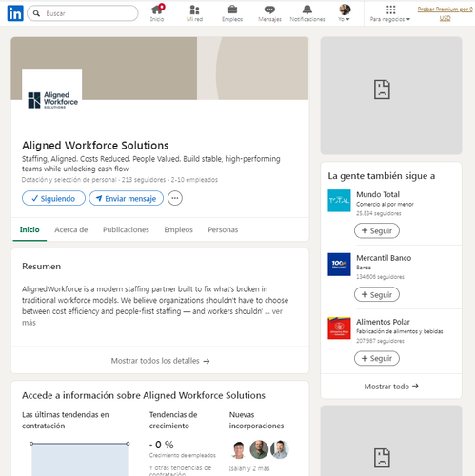Image resolution: width=475 pixels, height=476 pixels.
Task: Expand Para negocios apps grid menu
Action: (x=390, y=13)
